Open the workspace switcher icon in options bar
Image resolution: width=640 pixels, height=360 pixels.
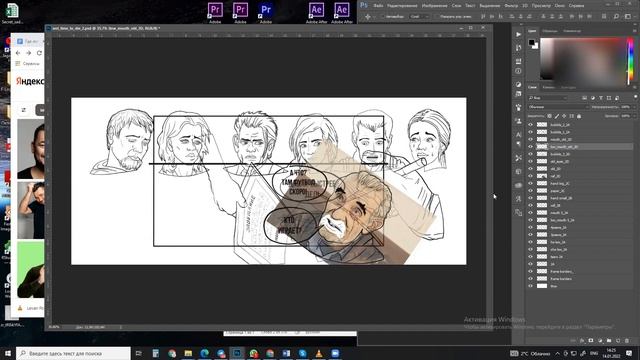628,17
